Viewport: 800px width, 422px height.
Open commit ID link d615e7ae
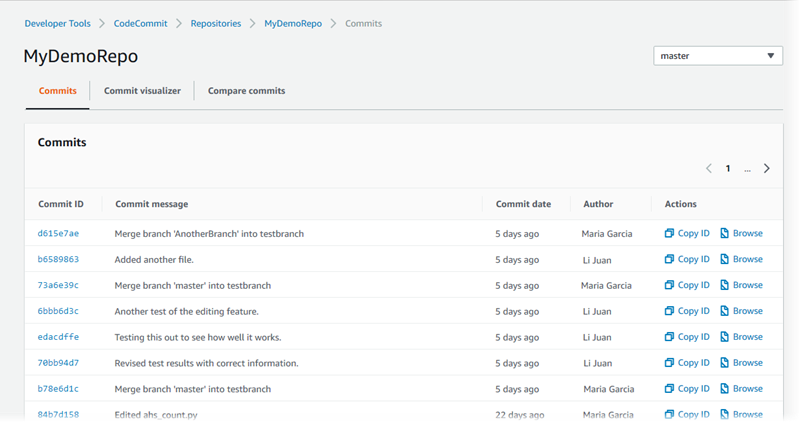[x=58, y=233]
